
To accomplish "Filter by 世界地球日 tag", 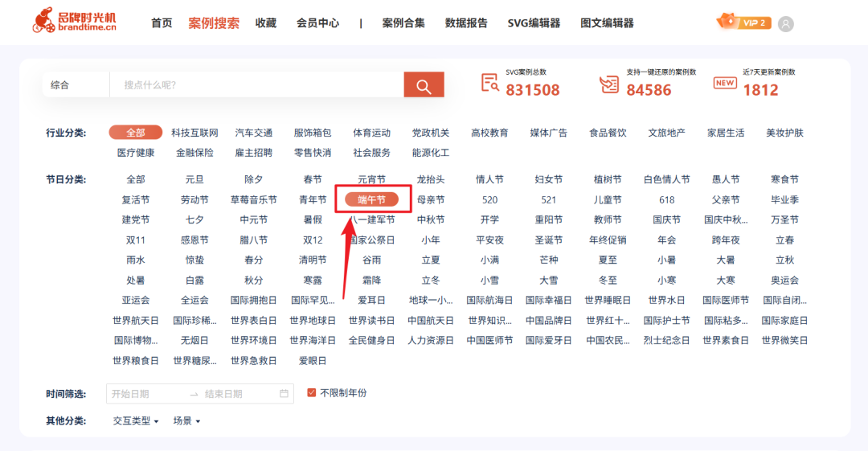I will (313, 320).
